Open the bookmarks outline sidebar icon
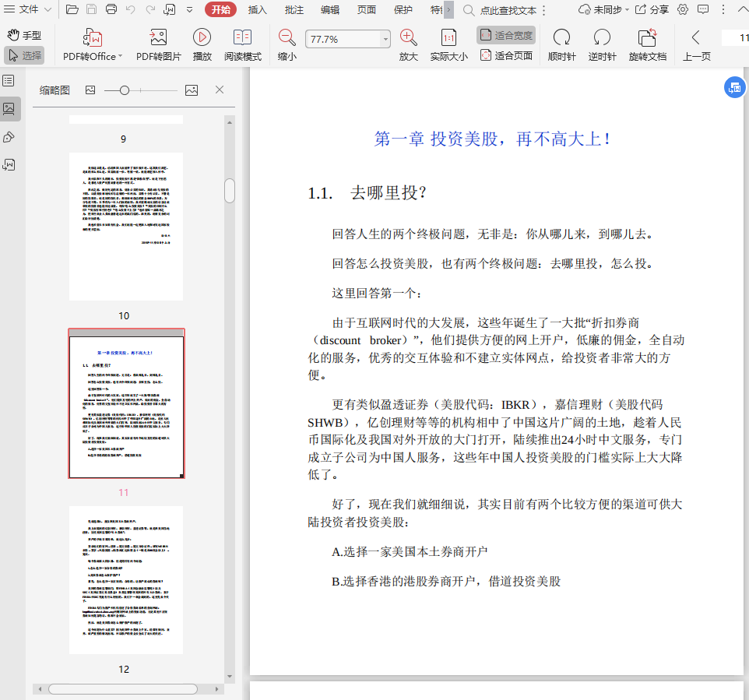Viewport: 749px width, 700px height. coord(9,81)
